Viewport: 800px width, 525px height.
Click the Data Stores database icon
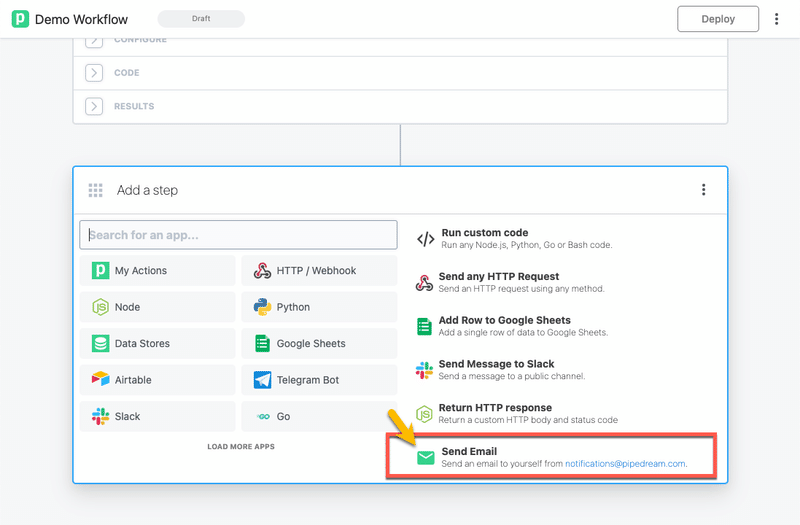click(x=101, y=343)
